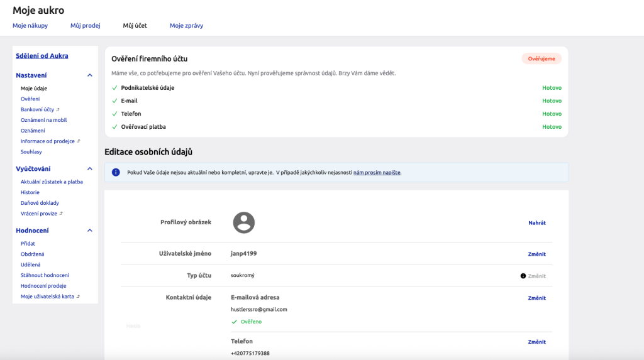Click the phone number +420775179388
This screenshot has width=644, height=360.
[250, 354]
